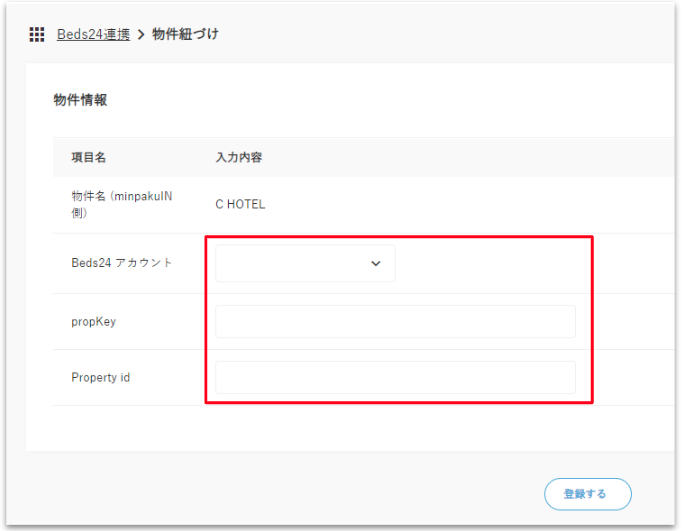Select the 物件紐づけ breadcrumb title
This screenshot has height=531, width=686.
click(185, 35)
